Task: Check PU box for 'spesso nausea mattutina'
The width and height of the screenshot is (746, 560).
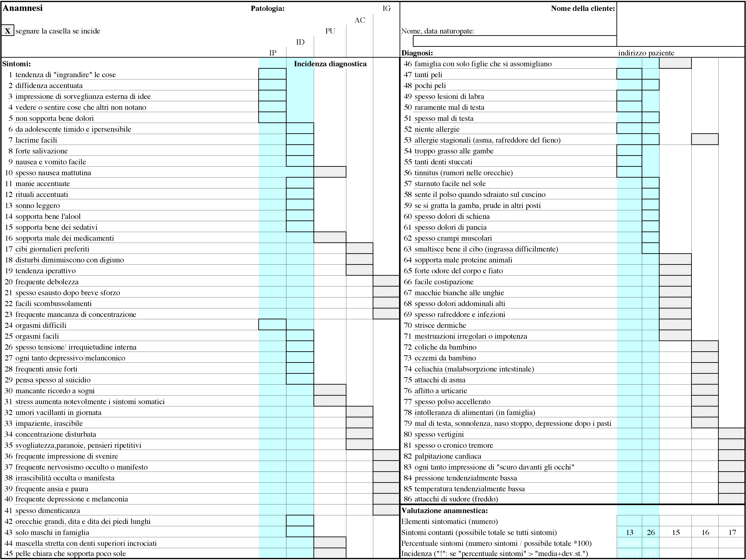Action: click(x=330, y=172)
